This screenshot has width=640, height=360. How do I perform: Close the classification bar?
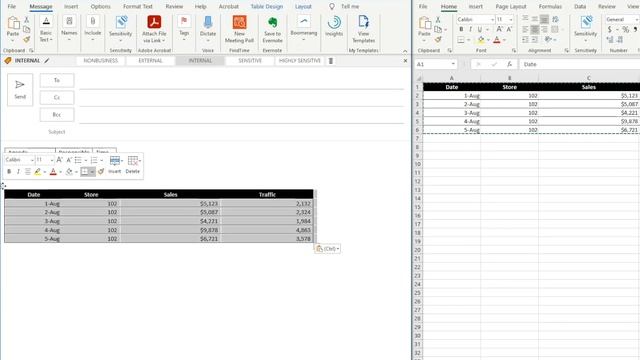405,60
